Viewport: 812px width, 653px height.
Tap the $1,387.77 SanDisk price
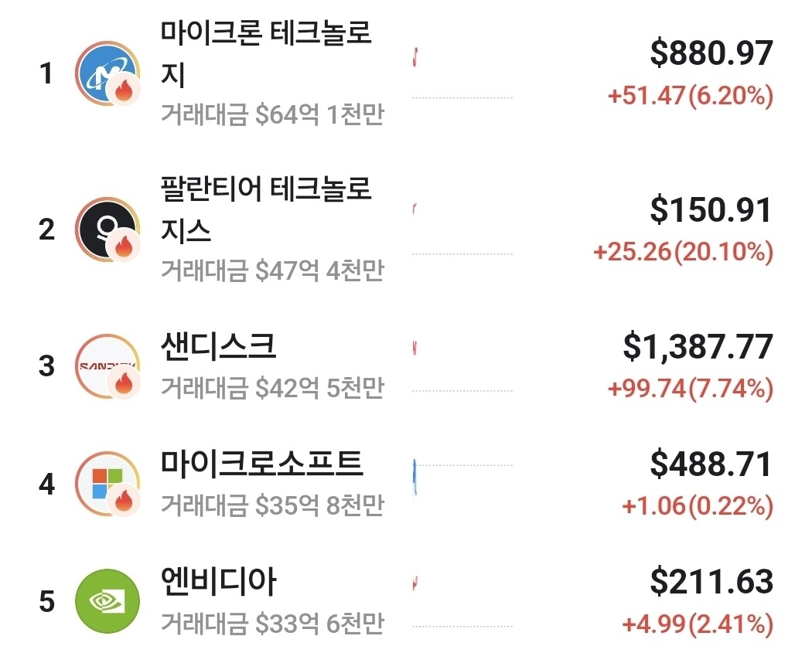click(698, 346)
